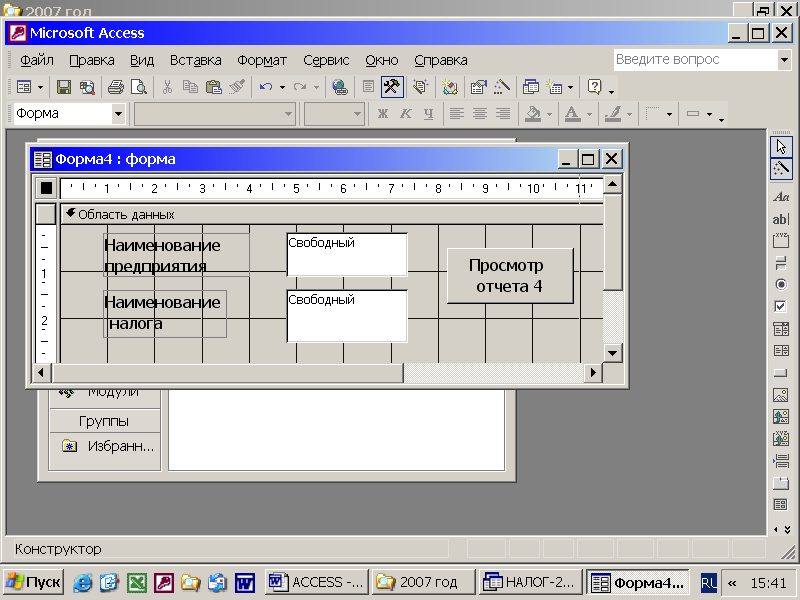Toggle Italic (К) formatting

point(406,114)
